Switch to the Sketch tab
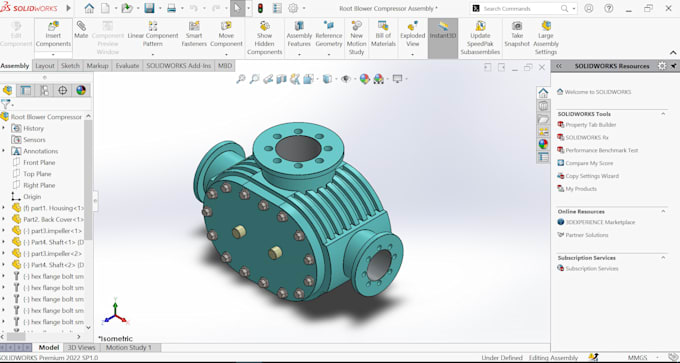The width and height of the screenshot is (680, 363). click(70, 66)
